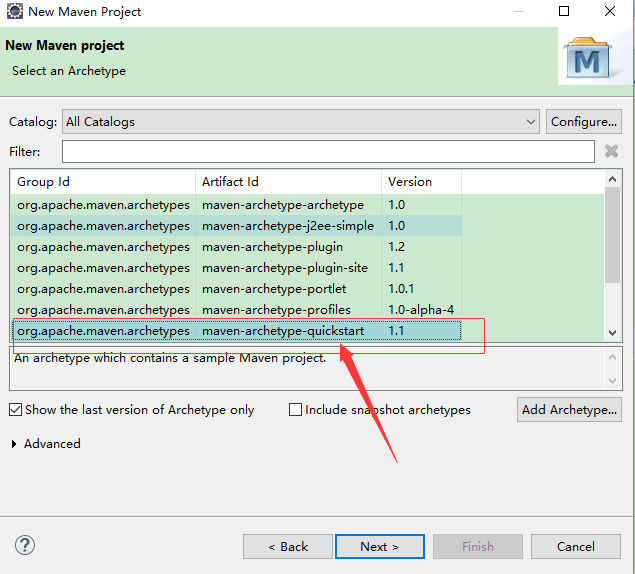
Task: Select the maven-archetype-profiles row
Action: [236, 310]
